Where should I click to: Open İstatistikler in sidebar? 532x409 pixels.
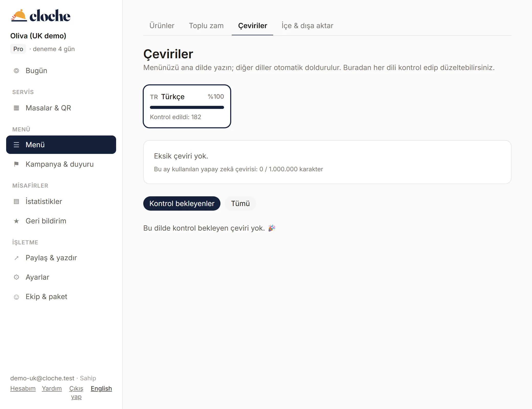(61, 202)
